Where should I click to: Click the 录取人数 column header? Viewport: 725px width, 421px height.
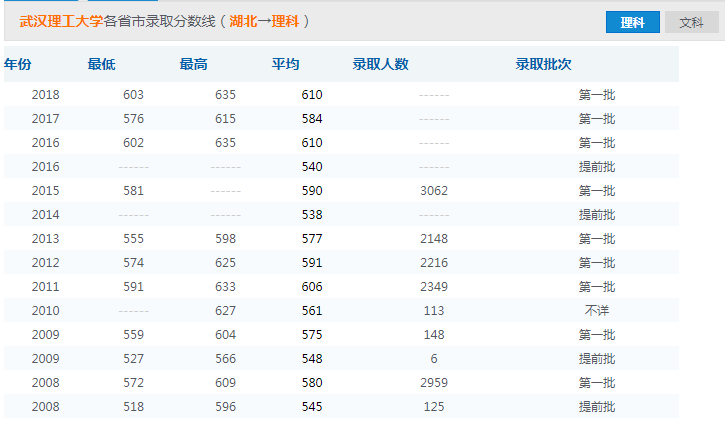(380, 65)
